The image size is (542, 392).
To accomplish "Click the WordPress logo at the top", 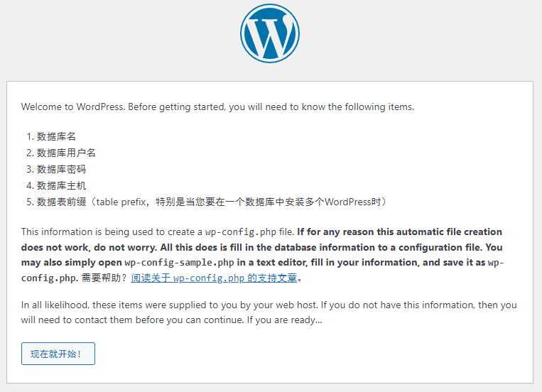I will [x=270, y=33].
